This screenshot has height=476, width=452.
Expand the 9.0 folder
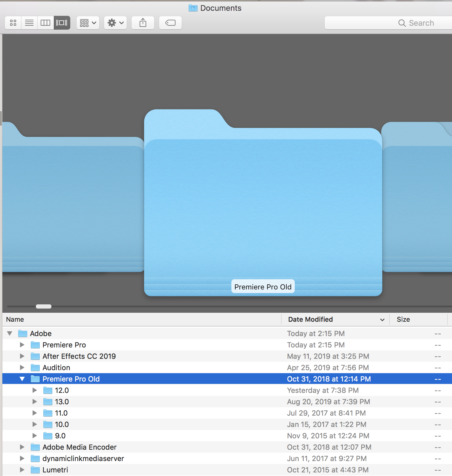(x=35, y=436)
